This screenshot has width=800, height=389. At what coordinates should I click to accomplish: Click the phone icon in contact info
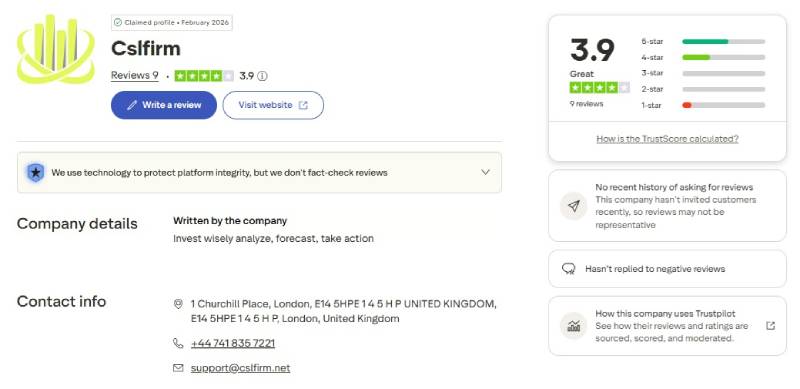pos(178,343)
